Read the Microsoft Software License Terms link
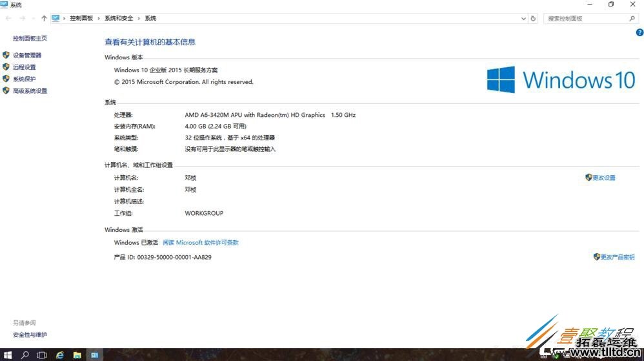Screen dimensions: 644x361 pyautogui.click(x=201, y=243)
